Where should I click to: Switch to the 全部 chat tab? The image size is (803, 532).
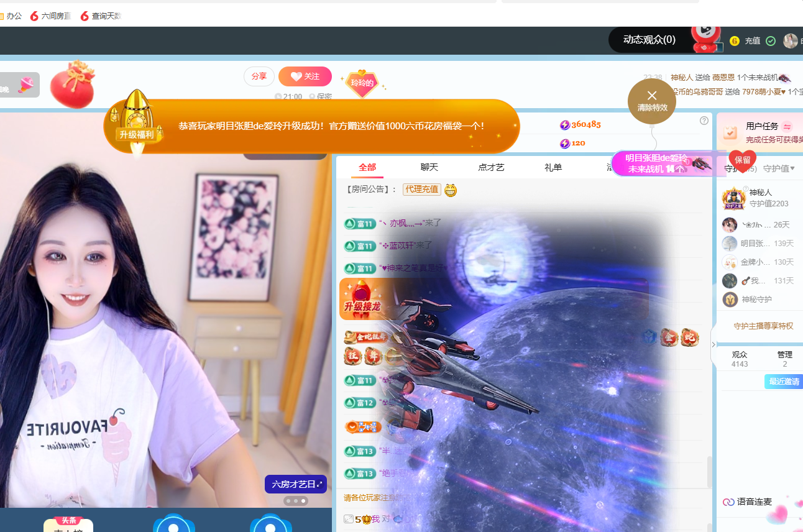(367, 167)
